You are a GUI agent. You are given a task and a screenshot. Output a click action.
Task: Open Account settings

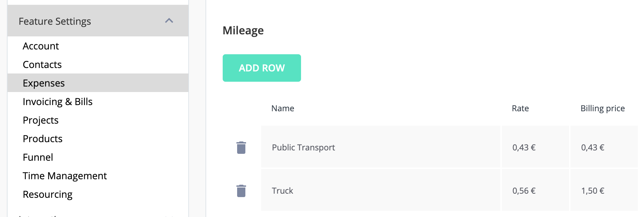tap(41, 46)
